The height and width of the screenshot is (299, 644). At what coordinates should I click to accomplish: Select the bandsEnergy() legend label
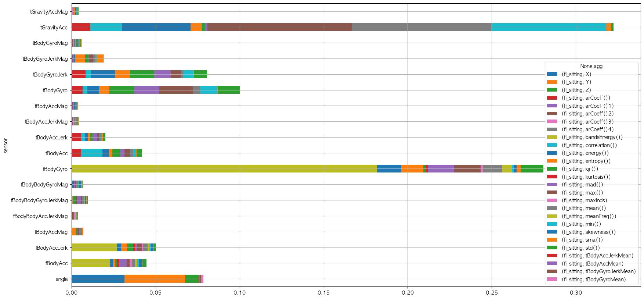pyautogui.click(x=592, y=138)
